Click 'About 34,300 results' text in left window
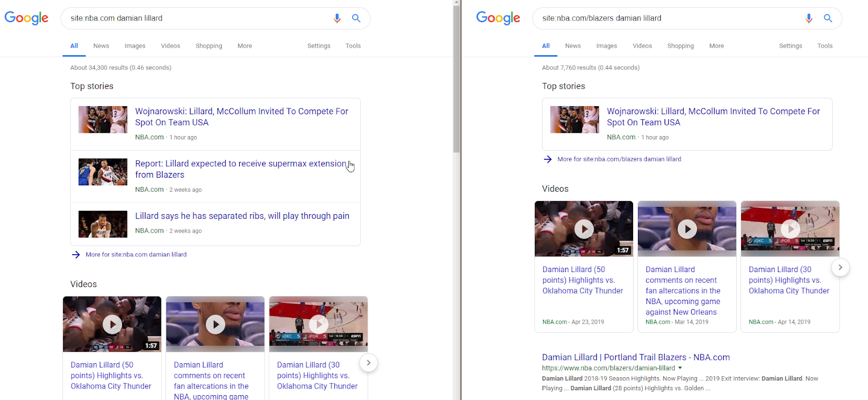Screen dimensions: 868x400 click(x=99, y=68)
